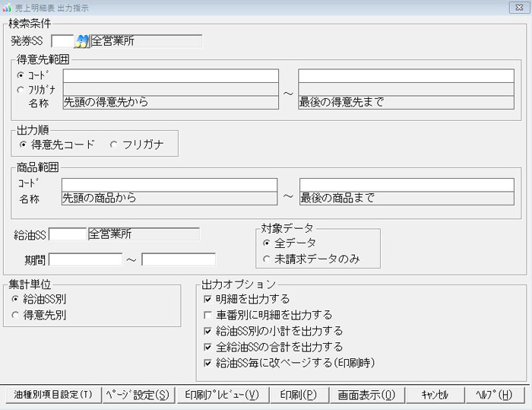Image resolution: width=532 pixels, height=410 pixels.
Task: Uncheck 全給油SSの合計を出力する
Action: 208,347
